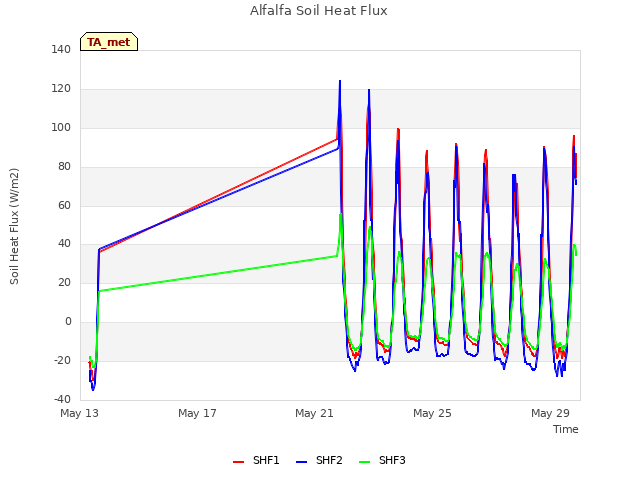Click the 0 y-axis tick label
The image size is (640, 480).
coord(68,322)
